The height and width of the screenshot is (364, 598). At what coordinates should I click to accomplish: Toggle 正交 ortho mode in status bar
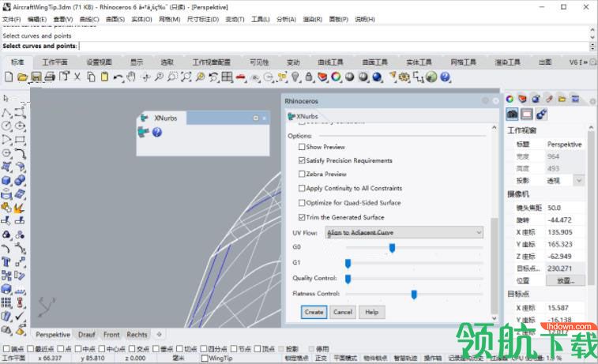tap(321, 358)
